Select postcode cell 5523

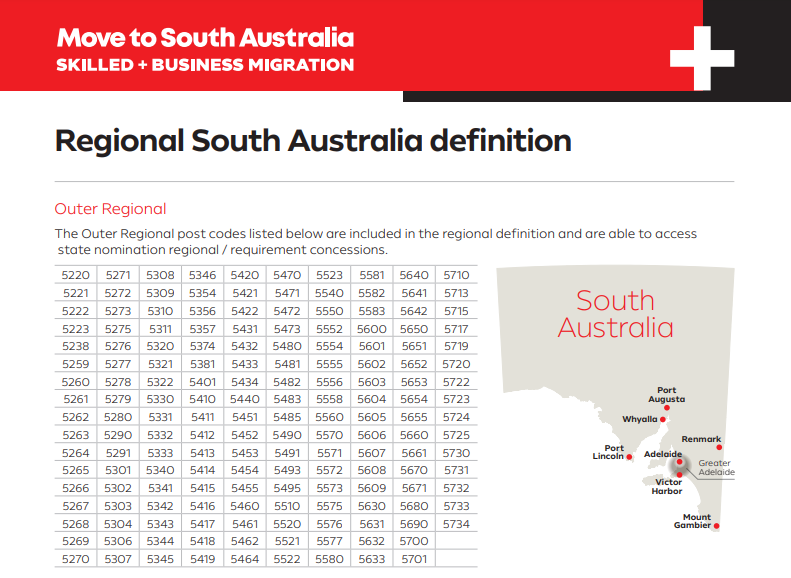(329, 275)
